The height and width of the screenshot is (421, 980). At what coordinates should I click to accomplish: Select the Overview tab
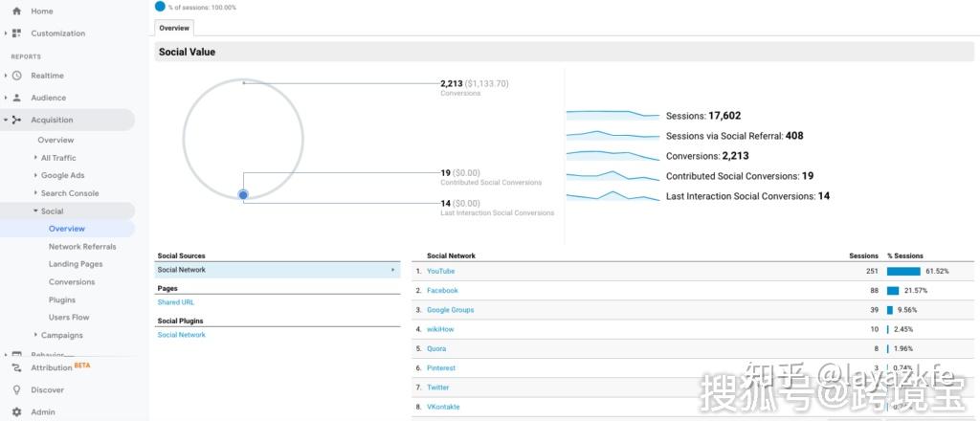[174, 28]
